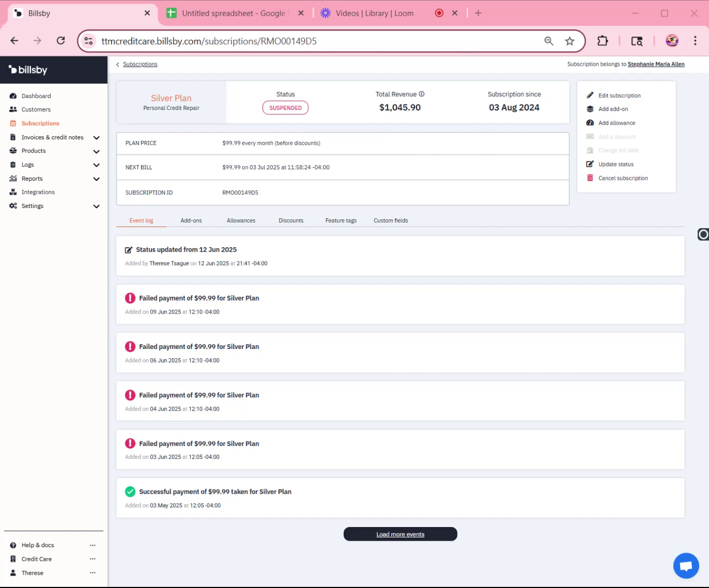Click the Logs clipboard icon

(13, 165)
